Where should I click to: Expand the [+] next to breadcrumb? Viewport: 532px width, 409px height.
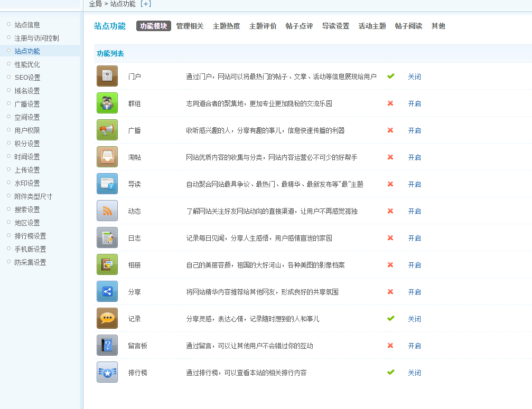145,4
